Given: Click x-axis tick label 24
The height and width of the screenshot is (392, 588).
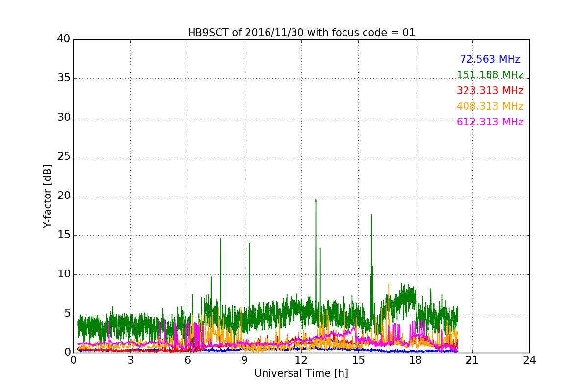Looking at the screenshot, I should pos(529,360).
